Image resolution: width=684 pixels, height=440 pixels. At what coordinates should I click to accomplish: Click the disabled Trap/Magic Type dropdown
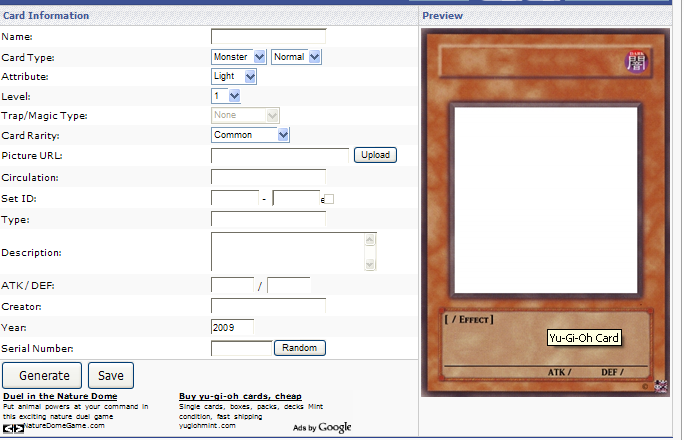[x=245, y=116]
